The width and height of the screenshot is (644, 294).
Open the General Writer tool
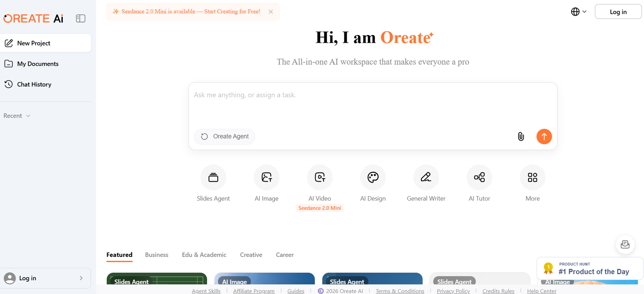point(426,183)
